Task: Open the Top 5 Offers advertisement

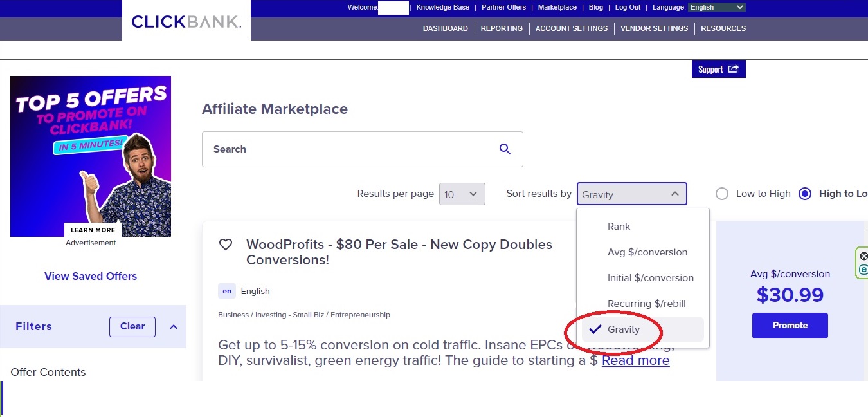Action: 91,156
